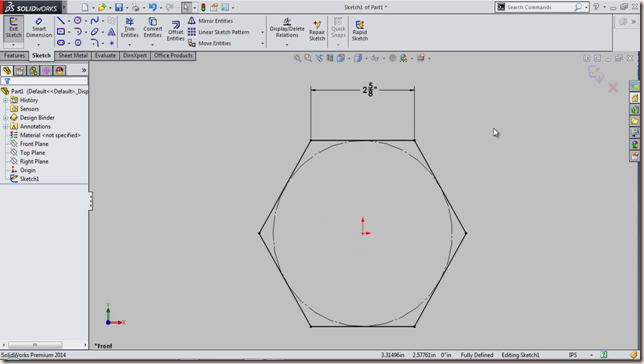The width and height of the screenshot is (644, 364).
Task: Expand the History tree node
Action: pyautogui.click(x=5, y=100)
